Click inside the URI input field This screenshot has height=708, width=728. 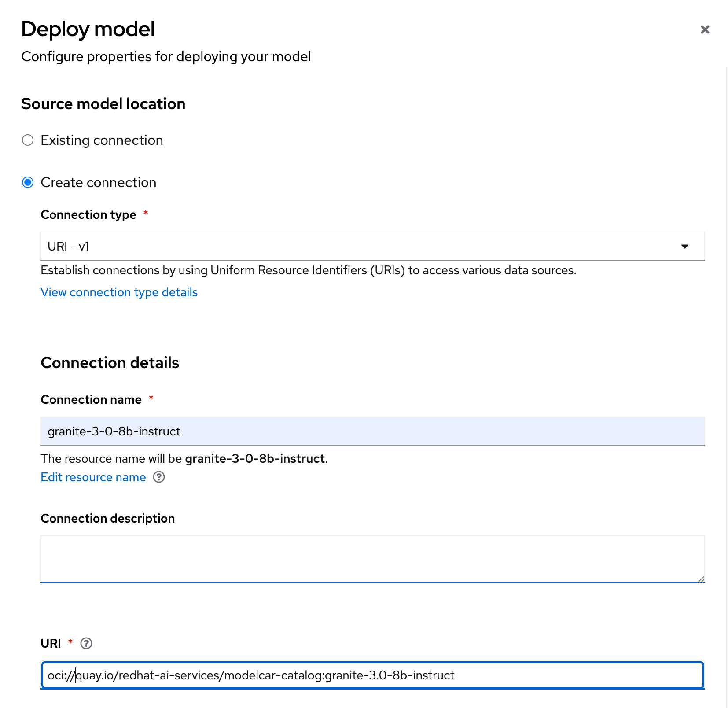pos(372,675)
